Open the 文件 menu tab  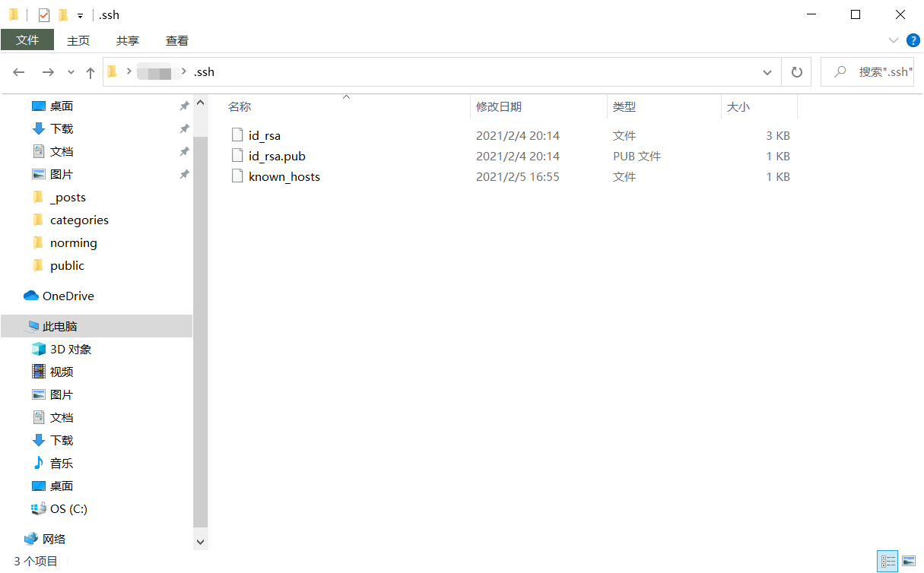click(x=27, y=40)
